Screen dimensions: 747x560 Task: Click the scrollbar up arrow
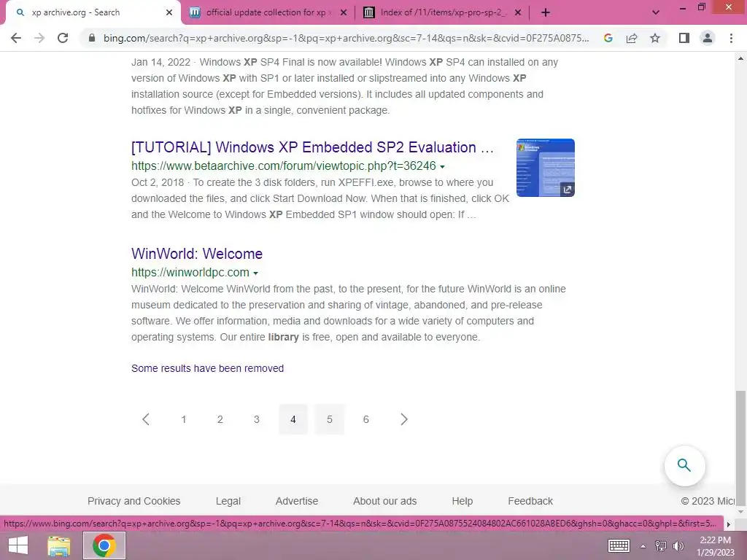[x=740, y=58]
